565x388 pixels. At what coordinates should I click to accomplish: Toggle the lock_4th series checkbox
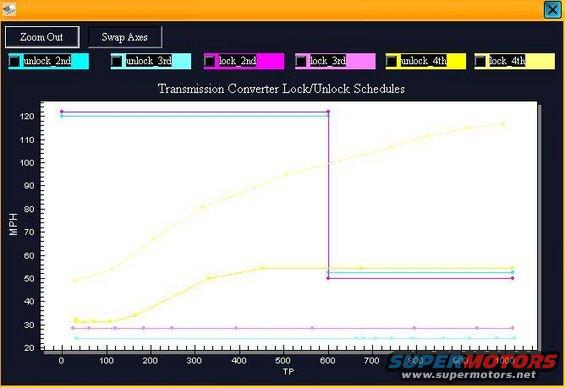point(480,61)
